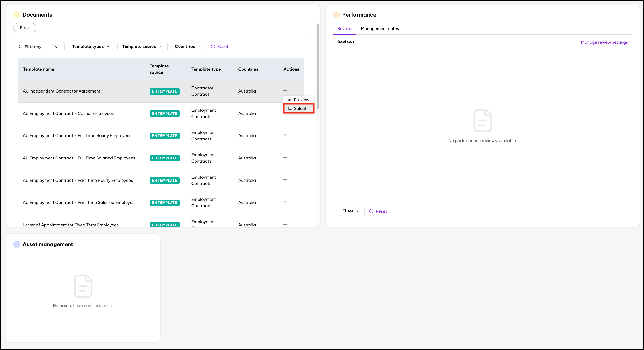Open Manage review settings link
644x350 pixels.
(x=604, y=42)
